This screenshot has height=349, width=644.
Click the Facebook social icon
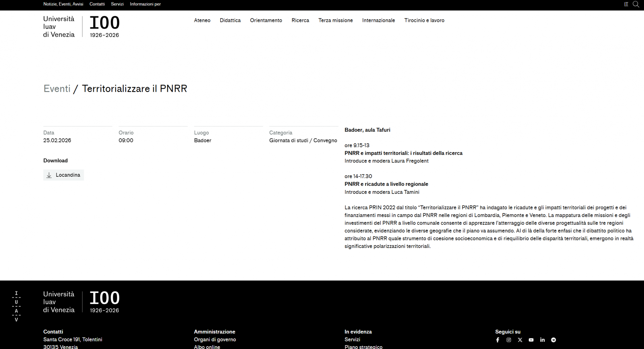coord(497,340)
